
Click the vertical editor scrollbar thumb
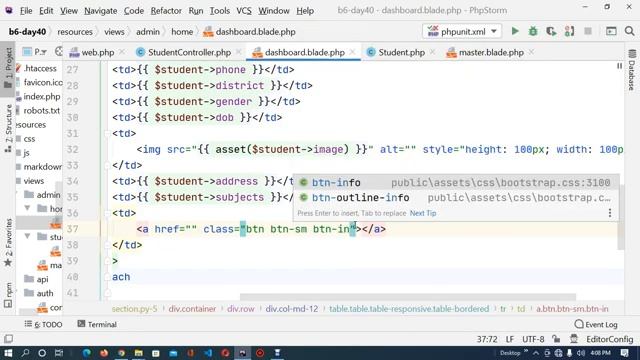tap(621, 217)
